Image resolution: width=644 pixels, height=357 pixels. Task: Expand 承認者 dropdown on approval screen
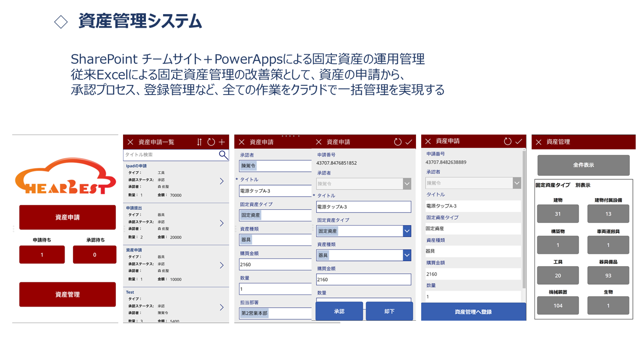(x=407, y=184)
